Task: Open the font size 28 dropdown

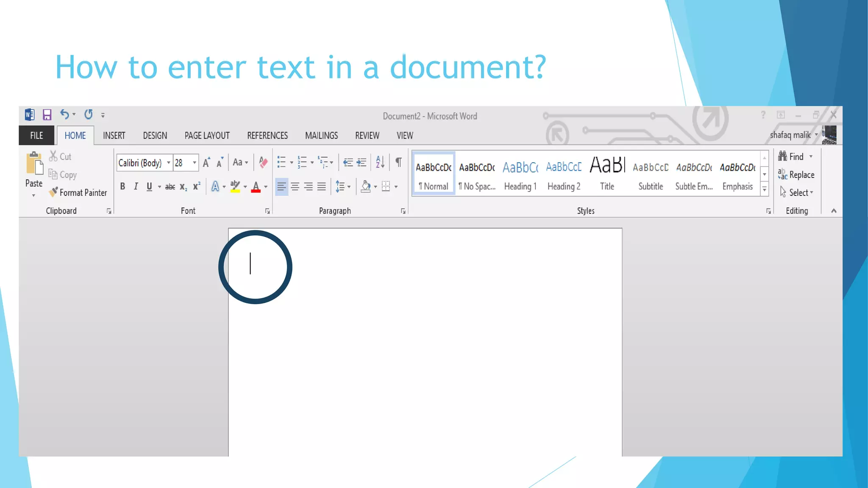Action: [195, 163]
